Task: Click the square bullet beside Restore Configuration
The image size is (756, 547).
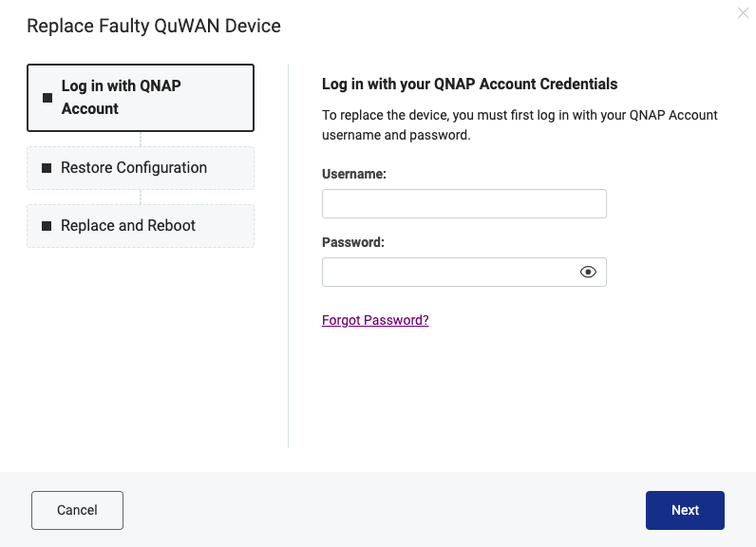Action: point(47,168)
